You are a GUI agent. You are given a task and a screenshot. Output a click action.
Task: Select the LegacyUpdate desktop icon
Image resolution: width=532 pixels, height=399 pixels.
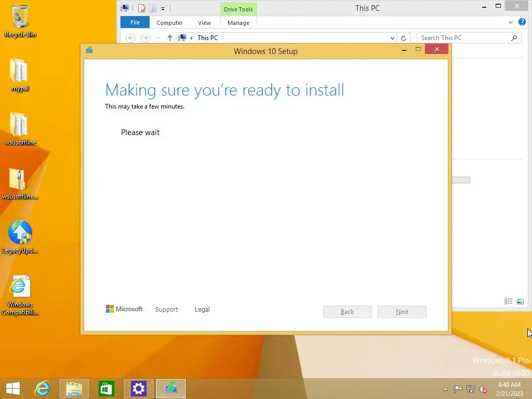point(20,237)
